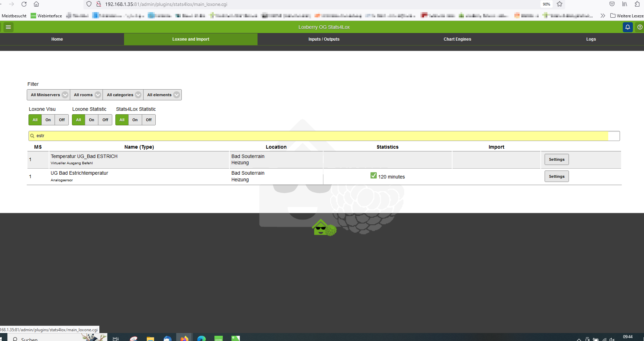Toggle the 120 minutes statistics checkbox
This screenshot has width=644, height=341.
374,176
